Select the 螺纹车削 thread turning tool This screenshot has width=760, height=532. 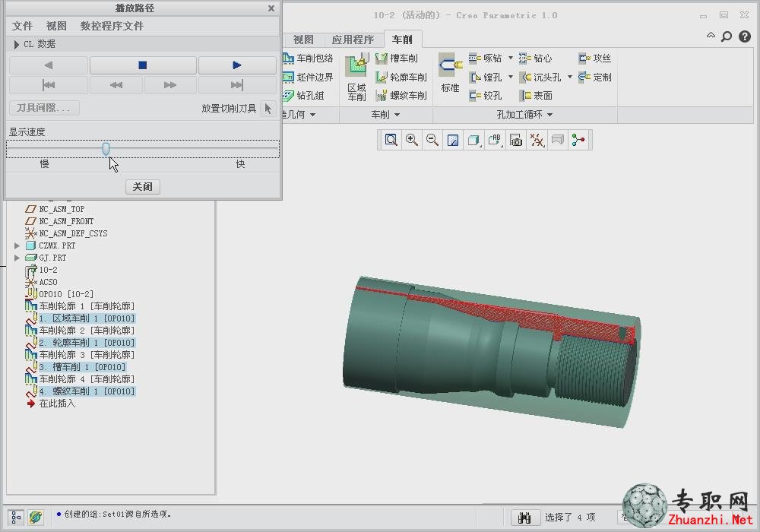coord(401,96)
